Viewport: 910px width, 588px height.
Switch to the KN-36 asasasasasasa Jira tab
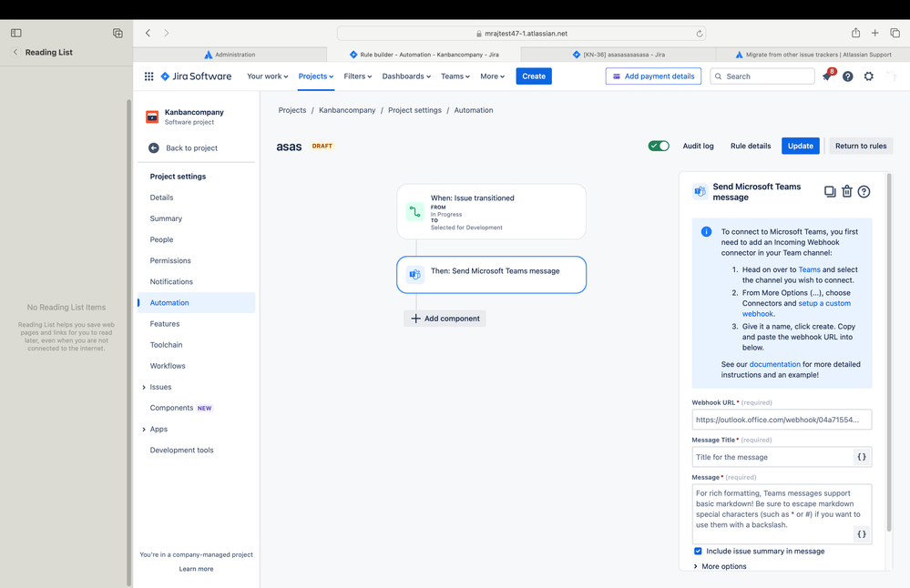pyautogui.click(x=619, y=55)
